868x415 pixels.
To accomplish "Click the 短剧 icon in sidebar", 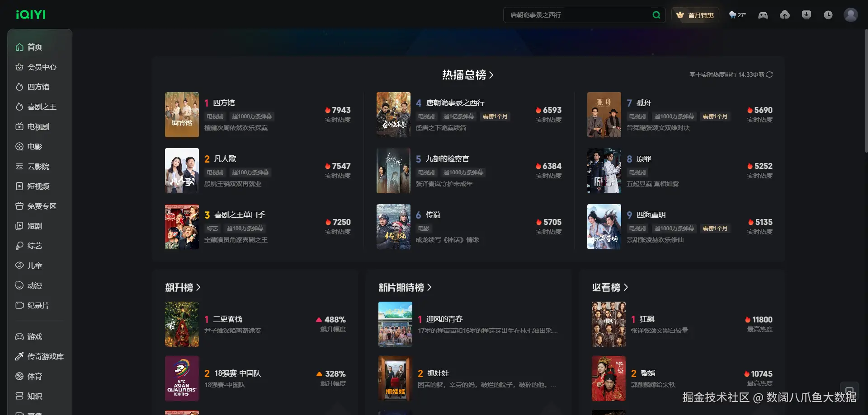I will (19, 226).
